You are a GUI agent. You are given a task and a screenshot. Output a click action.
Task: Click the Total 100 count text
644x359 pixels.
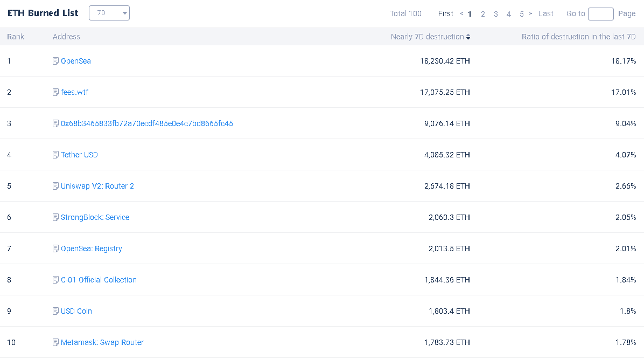[x=405, y=13]
